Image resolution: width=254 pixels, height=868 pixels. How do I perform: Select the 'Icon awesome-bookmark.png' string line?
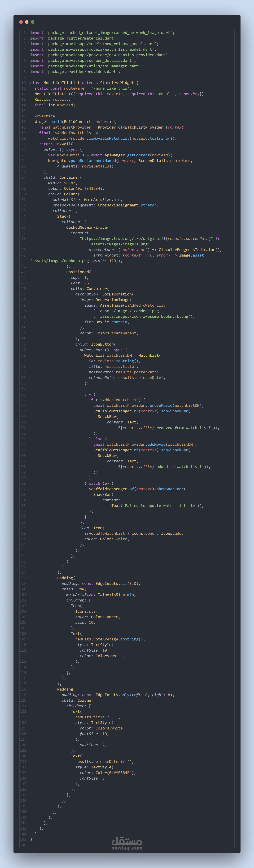tap(144, 316)
